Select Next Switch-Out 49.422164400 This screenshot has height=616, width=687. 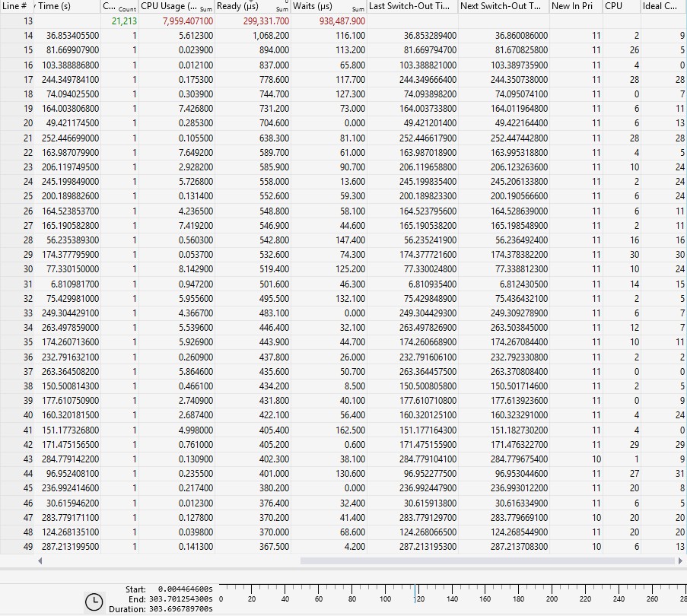click(x=521, y=123)
